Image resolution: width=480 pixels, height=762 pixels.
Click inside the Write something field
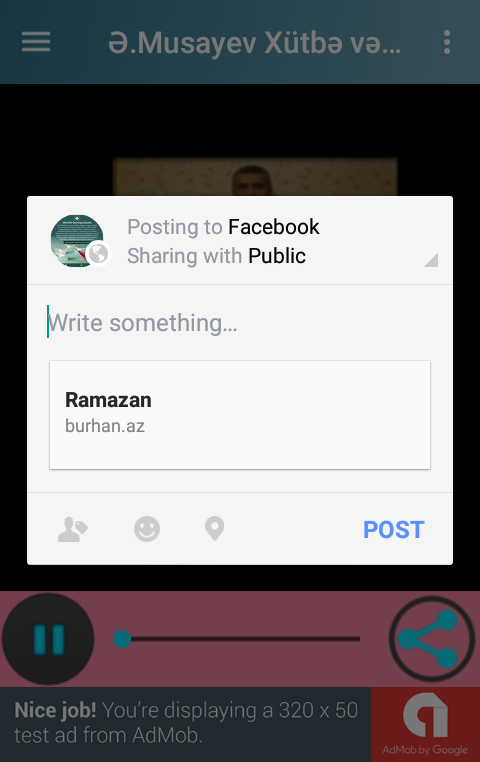click(x=240, y=323)
